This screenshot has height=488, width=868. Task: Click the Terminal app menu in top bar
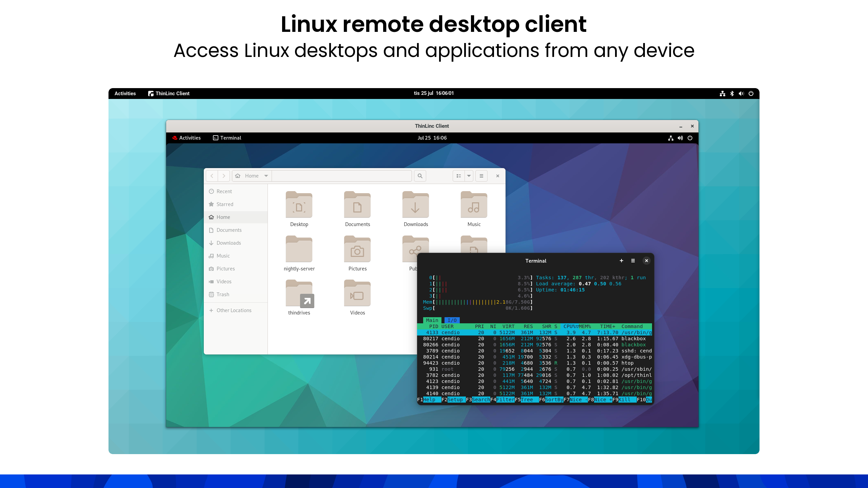click(x=227, y=138)
